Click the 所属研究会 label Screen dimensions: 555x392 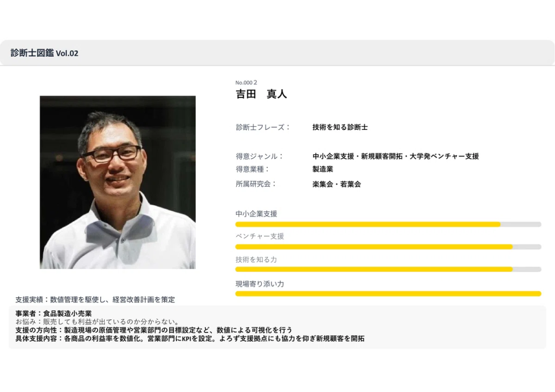click(x=256, y=184)
